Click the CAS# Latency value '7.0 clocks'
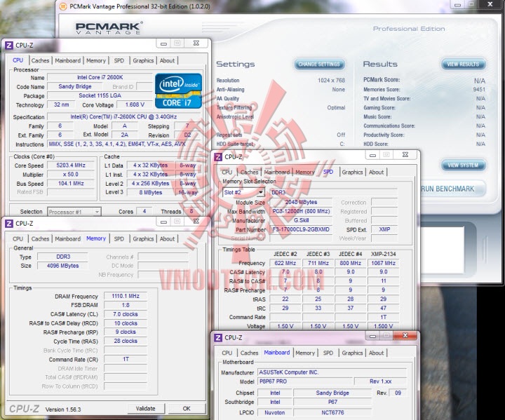 126,314
